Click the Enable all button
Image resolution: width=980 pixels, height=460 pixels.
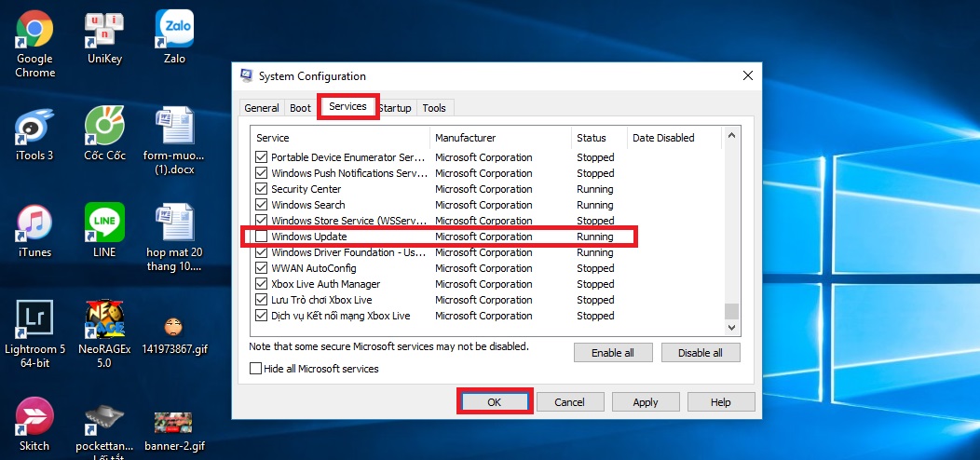pyautogui.click(x=613, y=353)
